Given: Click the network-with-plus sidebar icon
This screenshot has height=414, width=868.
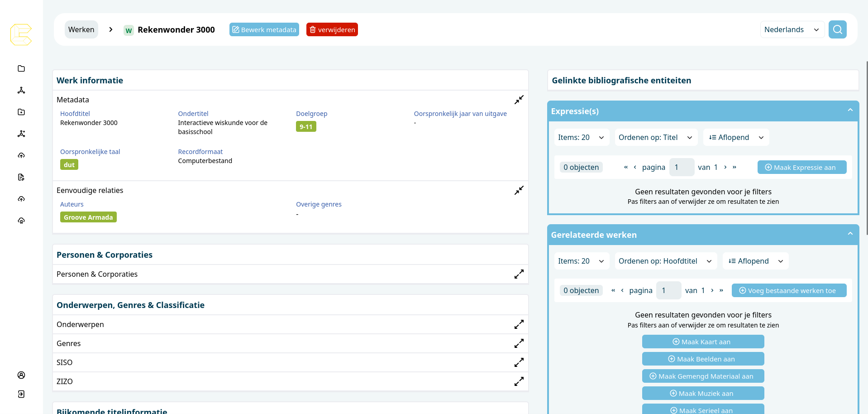Looking at the screenshot, I should click(x=21, y=134).
